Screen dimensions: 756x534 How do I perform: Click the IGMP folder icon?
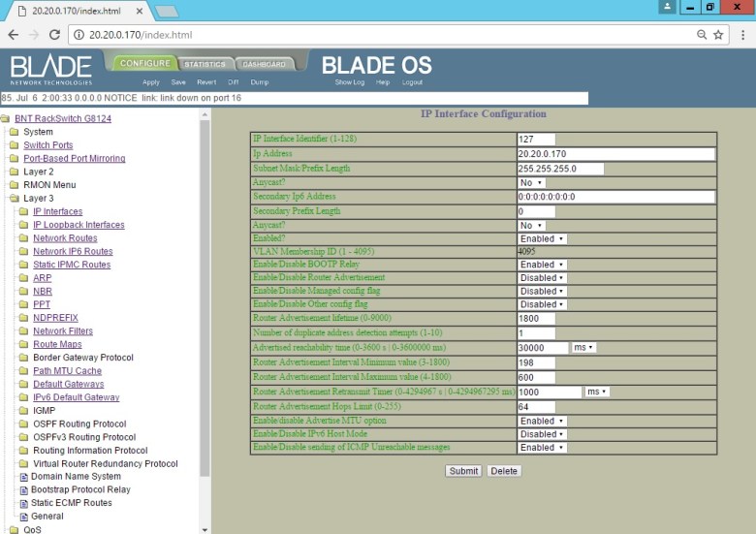tap(23, 411)
